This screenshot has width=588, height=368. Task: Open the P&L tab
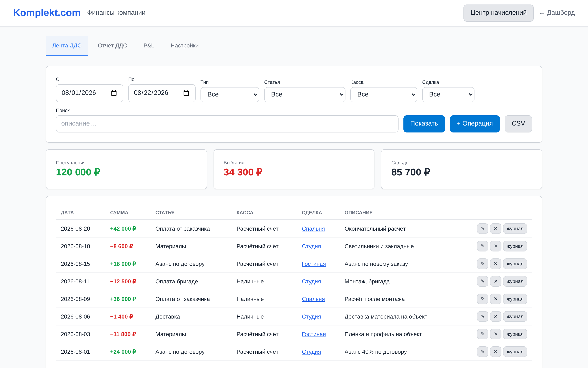[x=149, y=46]
